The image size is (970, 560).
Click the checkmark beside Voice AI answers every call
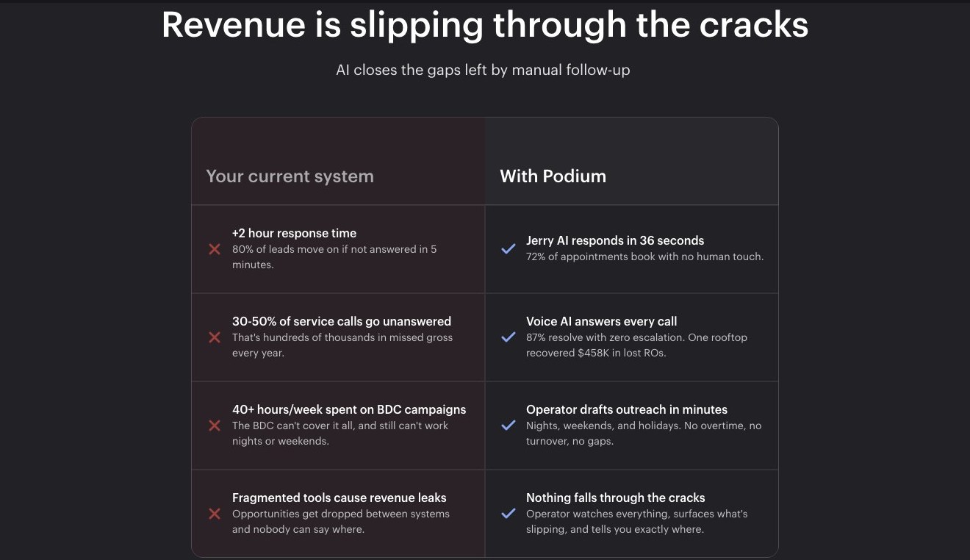click(508, 337)
